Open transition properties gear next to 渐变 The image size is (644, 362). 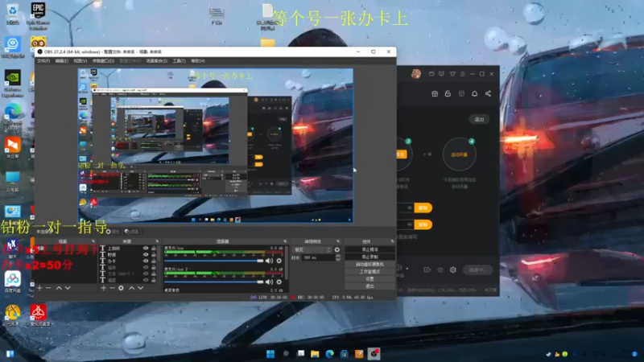(337, 249)
